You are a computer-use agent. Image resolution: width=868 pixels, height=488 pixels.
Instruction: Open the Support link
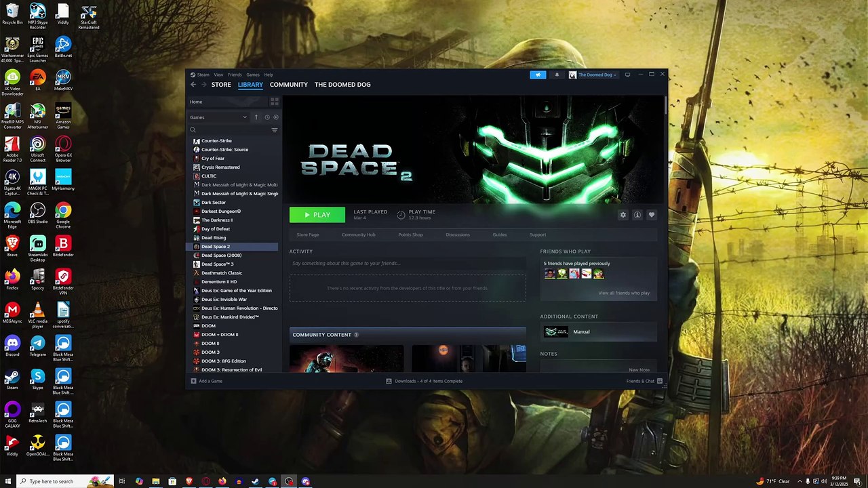click(x=538, y=235)
